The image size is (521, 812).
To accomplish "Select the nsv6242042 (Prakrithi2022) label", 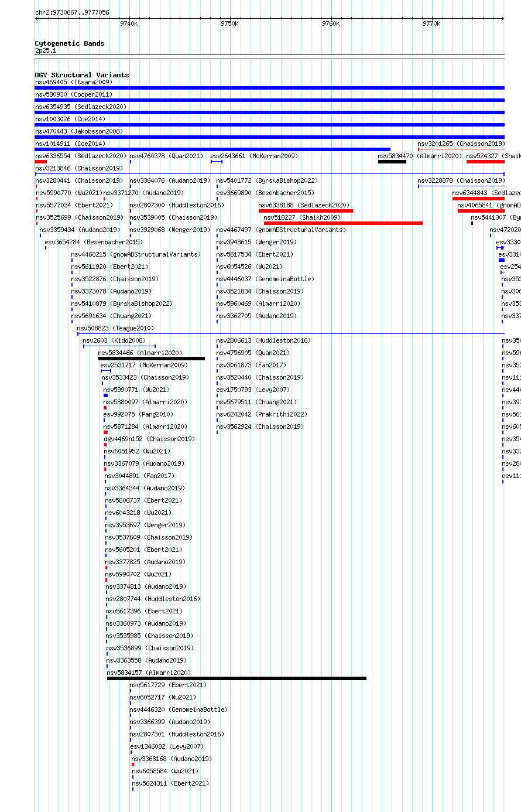I will coord(262,414).
